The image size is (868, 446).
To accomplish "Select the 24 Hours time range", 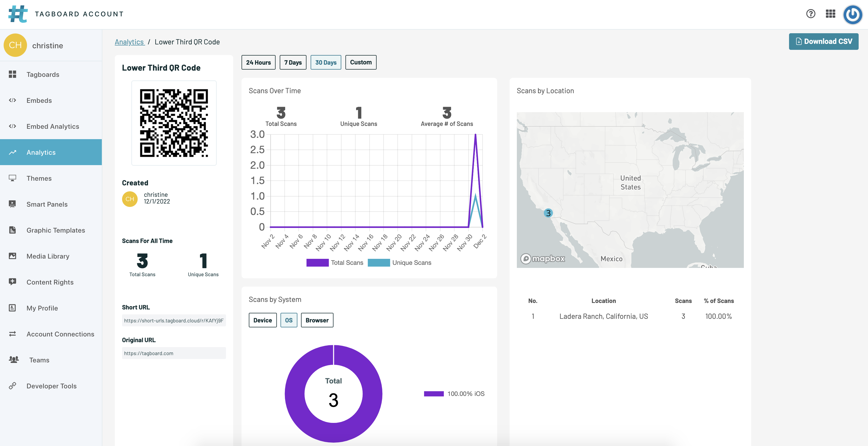I will pyautogui.click(x=258, y=62).
